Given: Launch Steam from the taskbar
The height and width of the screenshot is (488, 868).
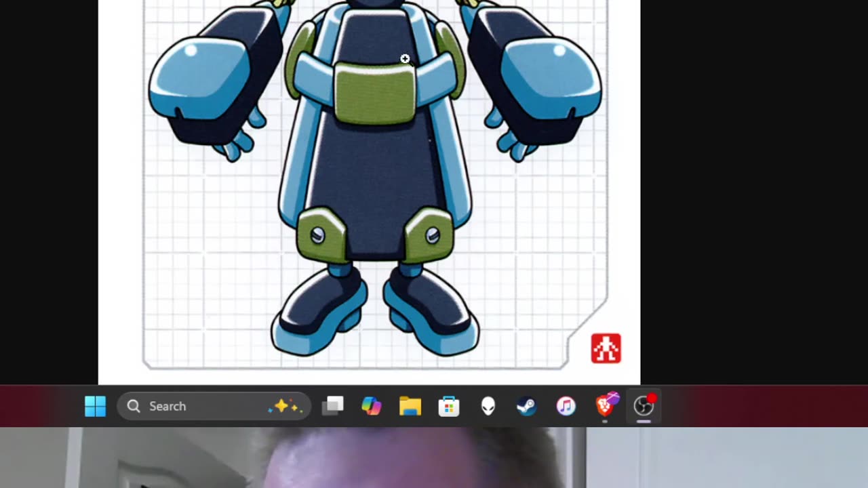Looking at the screenshot, I should 527,406.
